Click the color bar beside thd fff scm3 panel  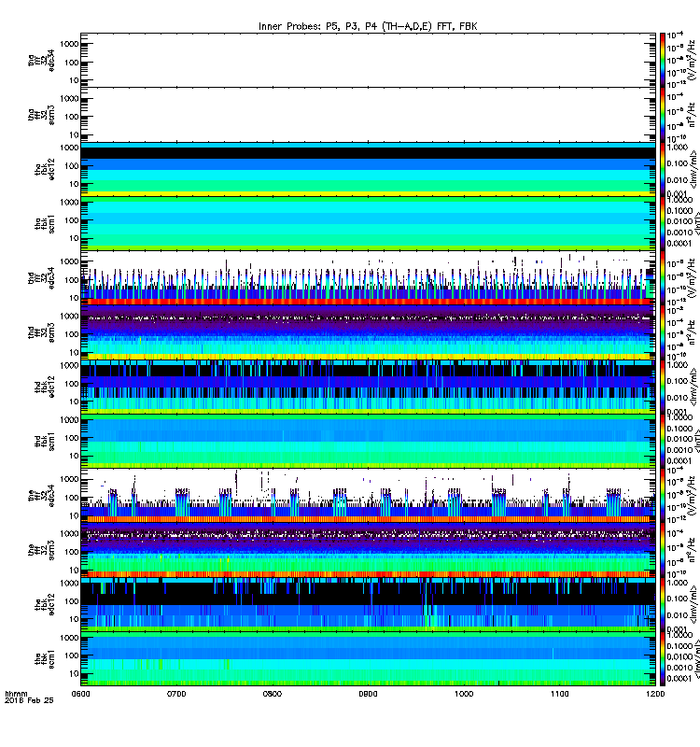pos(663,332)
